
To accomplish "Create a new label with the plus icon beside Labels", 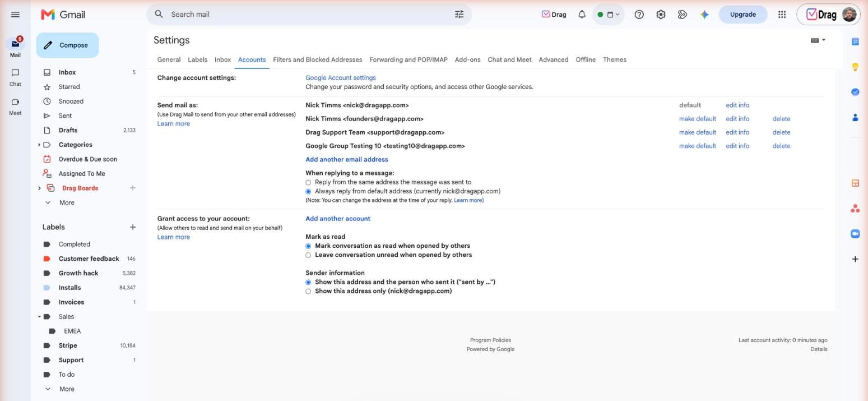I will click(133, 227).
